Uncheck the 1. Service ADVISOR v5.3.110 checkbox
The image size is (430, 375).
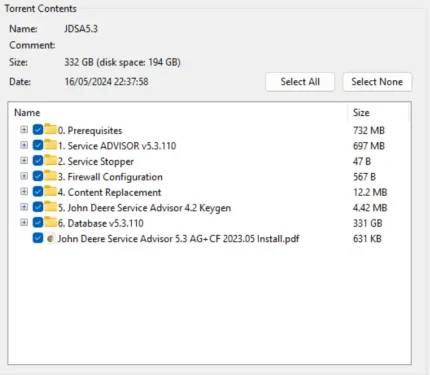[38, 145]
